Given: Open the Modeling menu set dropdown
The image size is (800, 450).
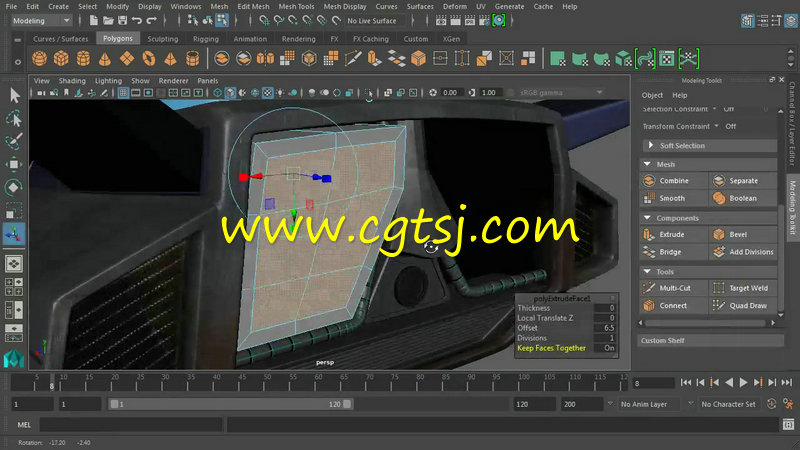Looking at the screenshot, I should tap(41, 20).
